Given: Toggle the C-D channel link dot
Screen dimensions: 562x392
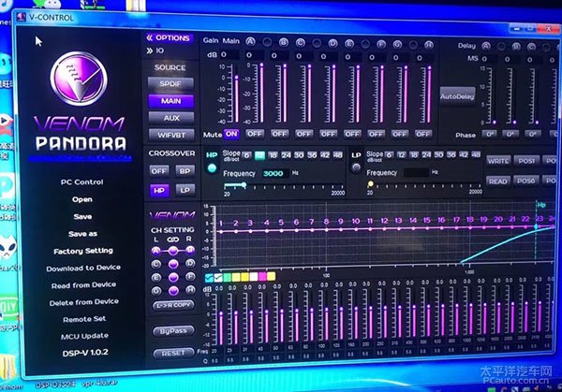Looking at the screenshot, I should coord(173,264).
